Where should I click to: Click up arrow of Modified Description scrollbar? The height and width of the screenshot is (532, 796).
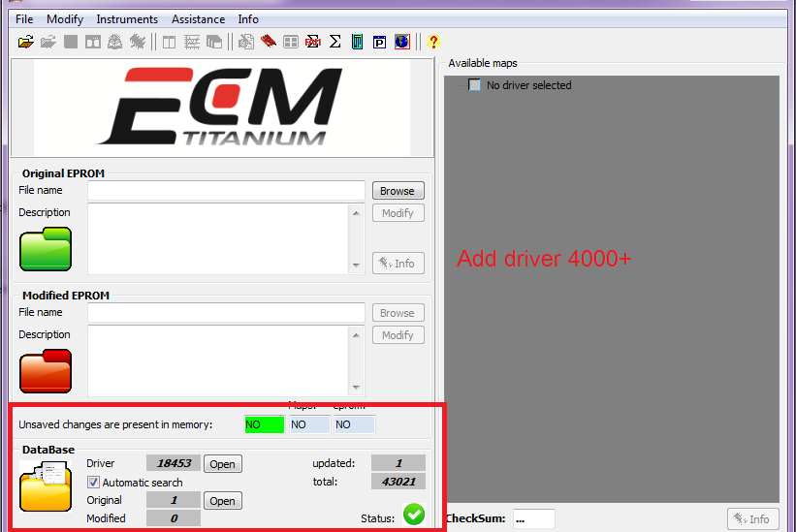357,335
